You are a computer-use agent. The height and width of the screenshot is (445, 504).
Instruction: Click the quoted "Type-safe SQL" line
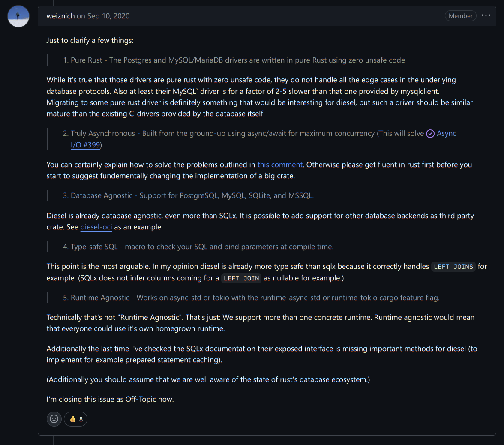pos(198,247)
